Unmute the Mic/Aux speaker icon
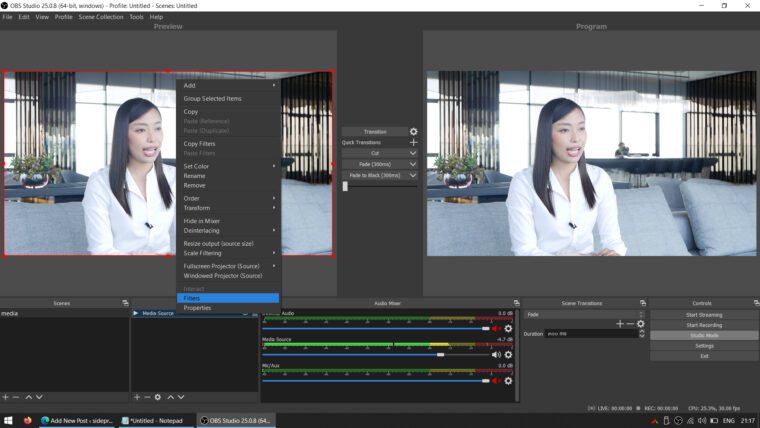 click(x=496, y=380)
